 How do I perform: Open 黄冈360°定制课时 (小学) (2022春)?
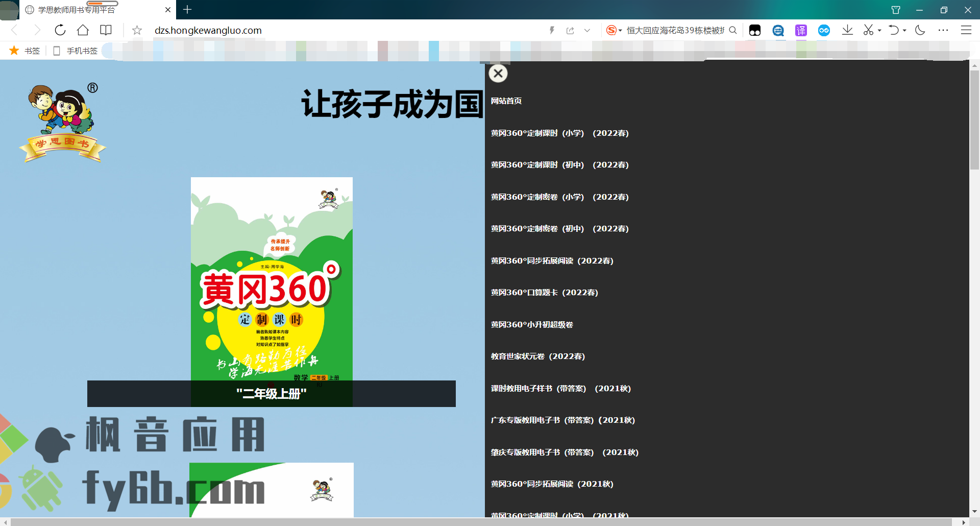click(x=560, y=133)
